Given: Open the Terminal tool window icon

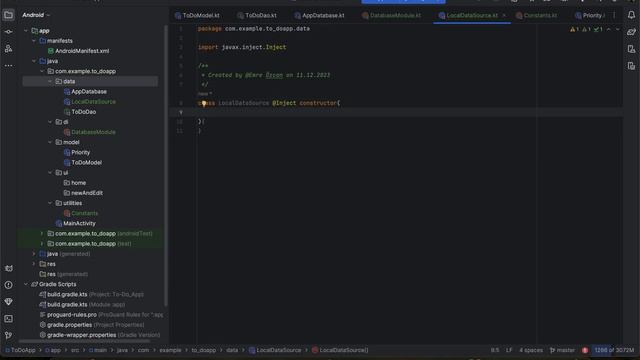Looking at the screenshot, I should pyautogui.click(x=8, y=318).
